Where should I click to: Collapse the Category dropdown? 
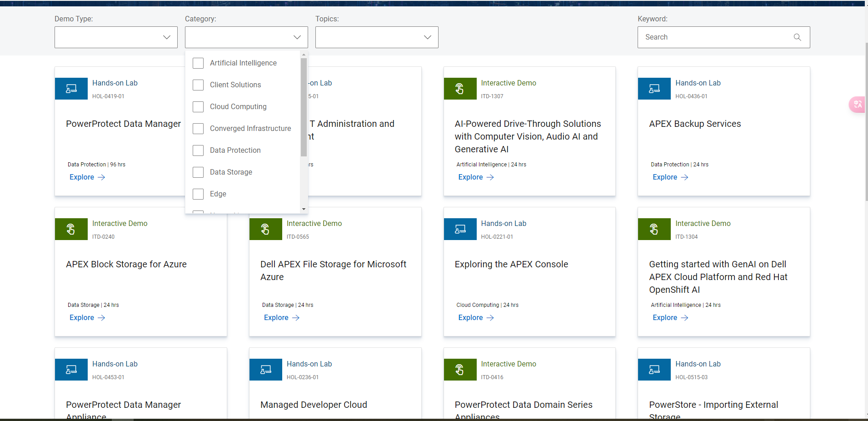click(246, 37)
